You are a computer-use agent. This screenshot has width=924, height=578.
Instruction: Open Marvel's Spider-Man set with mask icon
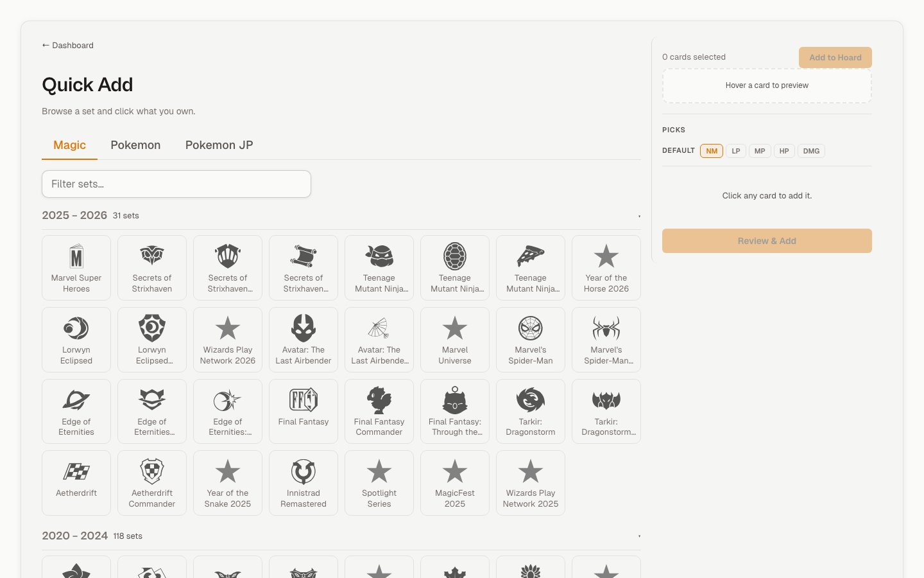click(x=531, y=340)
